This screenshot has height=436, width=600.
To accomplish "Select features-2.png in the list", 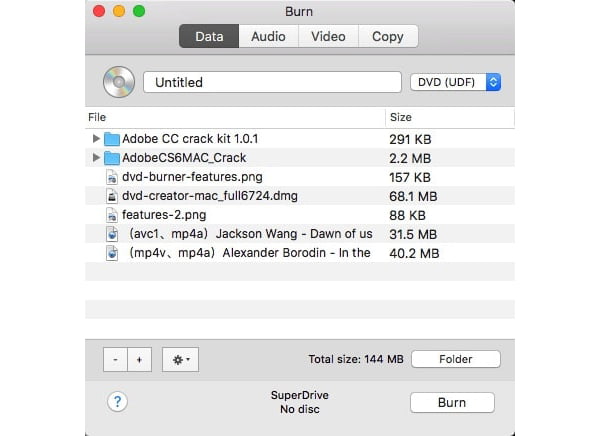I will point(164,215).
